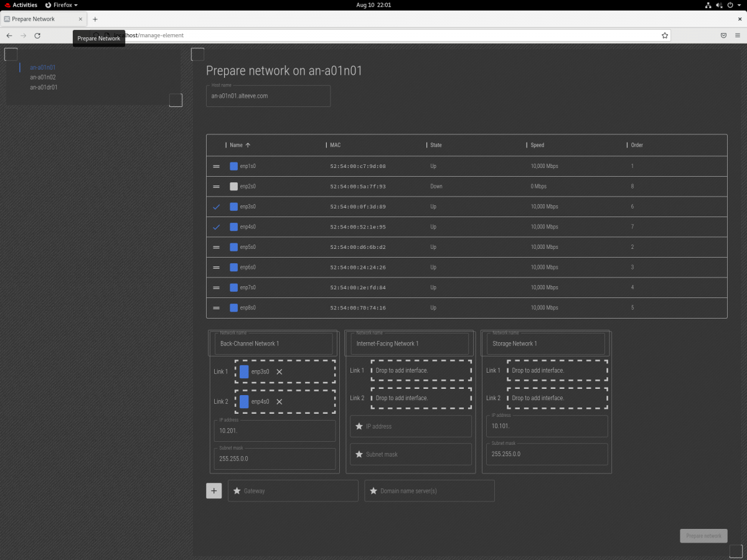This screenshot has height=560, width=747.
Task: Click the gray enp2s0 status swatch
Action: pyautogui.click(x=234, y=187)
